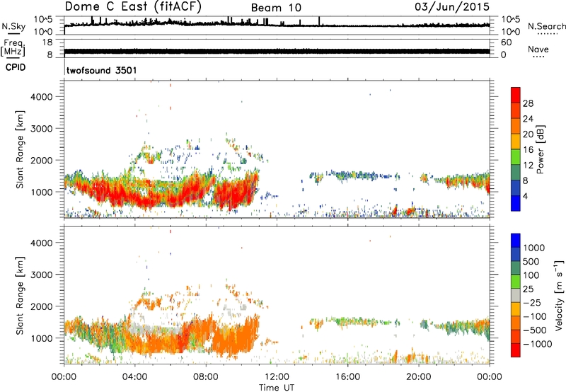Click the '-1000' velocity colorbar tick label
566x392 pixels.
pyautogui.click(x=537, y=344)
